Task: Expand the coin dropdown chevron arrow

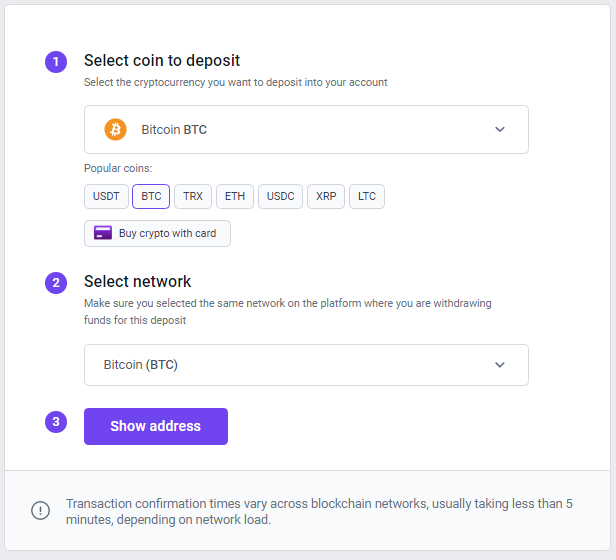Action: (x=500, y=129)
